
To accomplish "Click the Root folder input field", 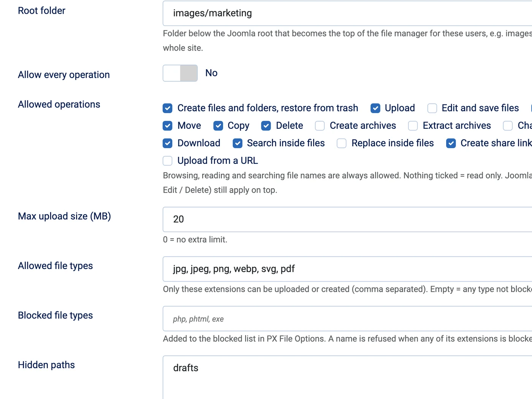I will pyautogui.click(x=347, y=13).
